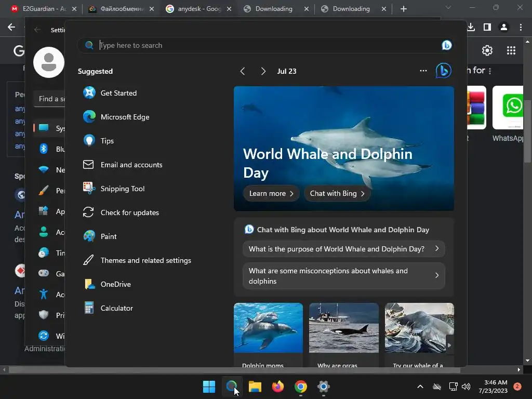The image size is (532, 399).
Task: Click the World Whale and Dolphin Day image
Action: point(344,148)
